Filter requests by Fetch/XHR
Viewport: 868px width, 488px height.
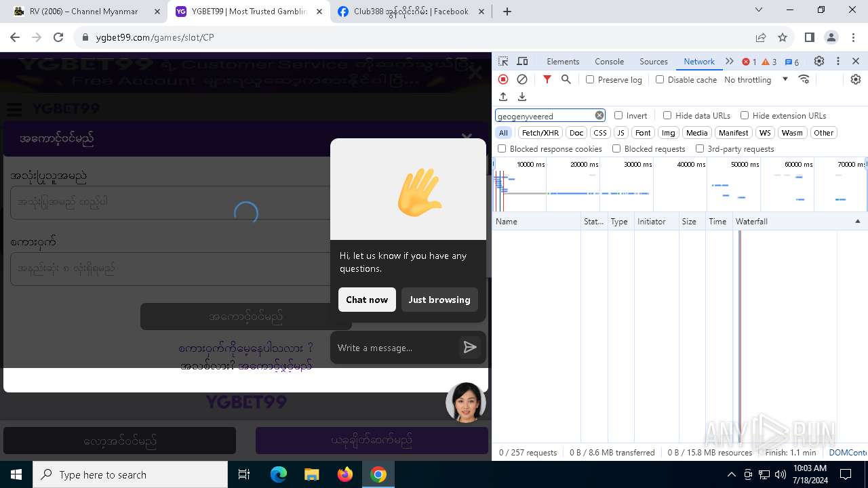pyautogui.click(x=540, y=133)
